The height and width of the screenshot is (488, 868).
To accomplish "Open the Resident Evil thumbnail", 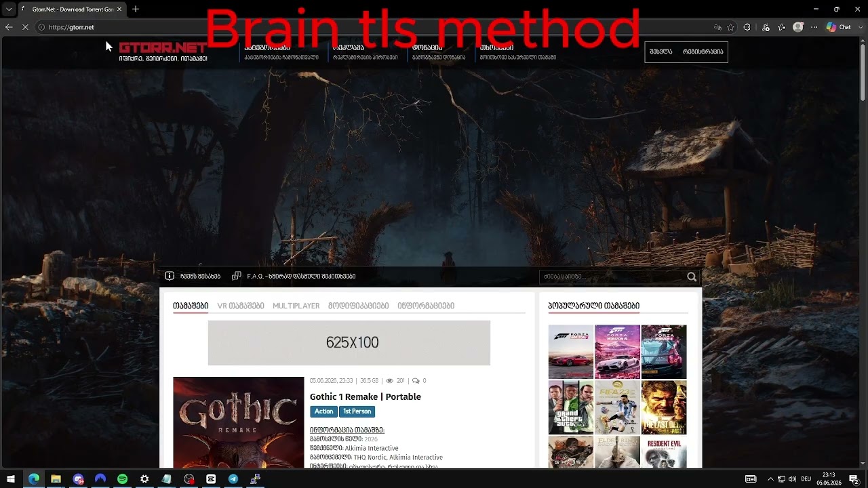I will [x=664, y=452].
